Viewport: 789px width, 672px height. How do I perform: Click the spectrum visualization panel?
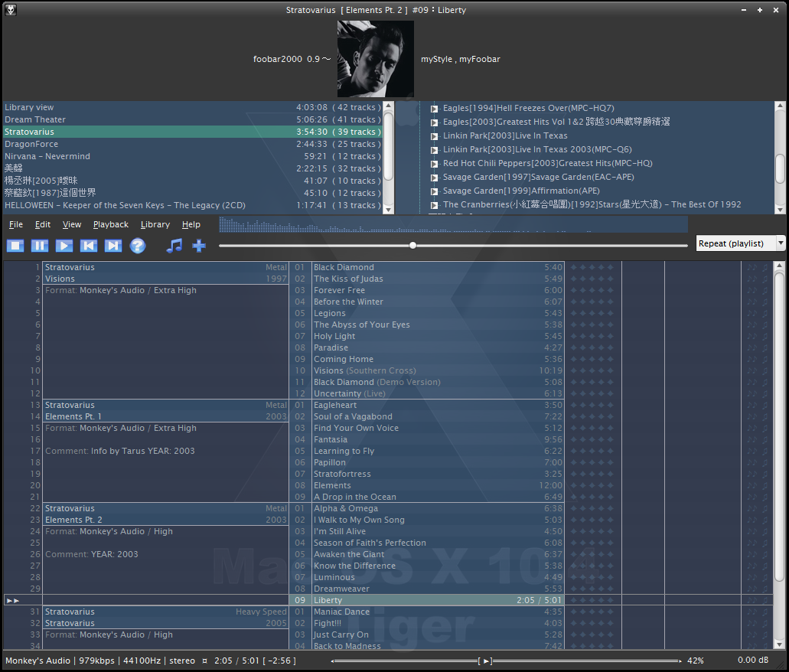(x=453, y=224)
